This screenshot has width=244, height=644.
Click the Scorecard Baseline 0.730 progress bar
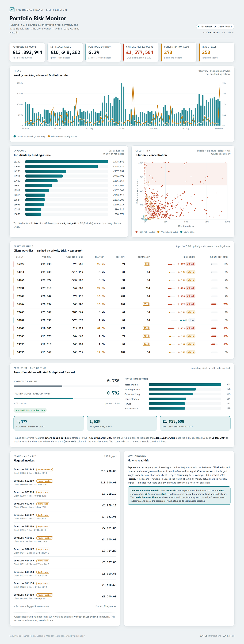pyautogui.click(x=67, y=386)
